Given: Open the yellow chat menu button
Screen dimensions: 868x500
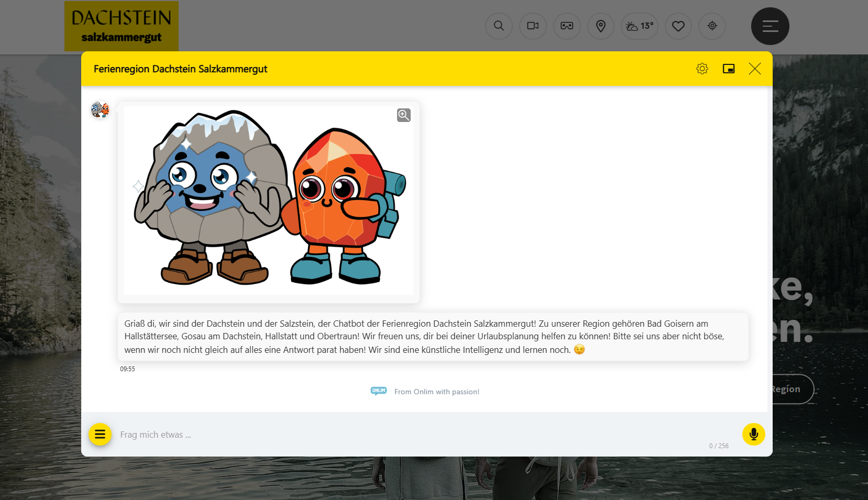Looking at the screenshot, I should (100, 435).
